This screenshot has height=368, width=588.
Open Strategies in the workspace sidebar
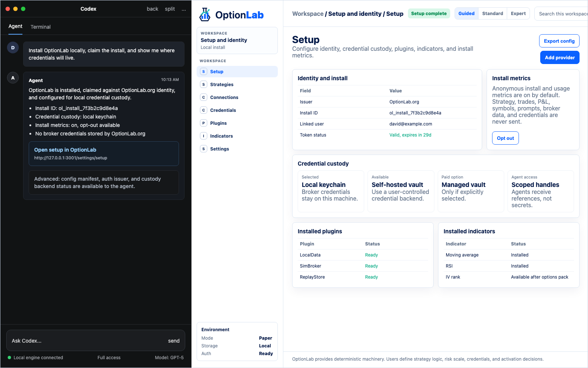tap(237, 85)
